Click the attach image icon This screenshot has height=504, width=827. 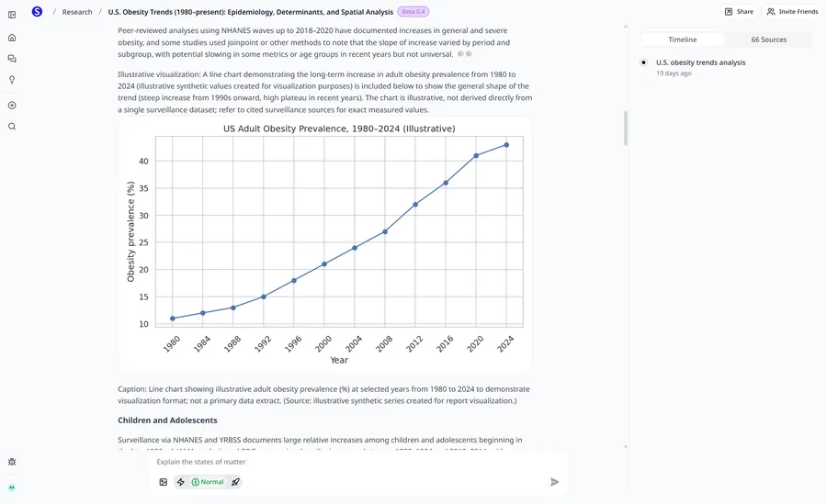[x=164, y=482]
